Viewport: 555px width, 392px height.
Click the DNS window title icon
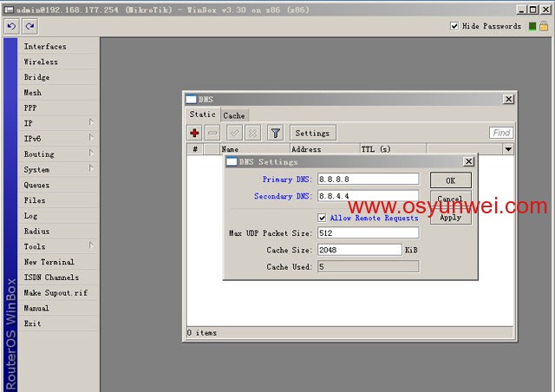coord(191,100)
